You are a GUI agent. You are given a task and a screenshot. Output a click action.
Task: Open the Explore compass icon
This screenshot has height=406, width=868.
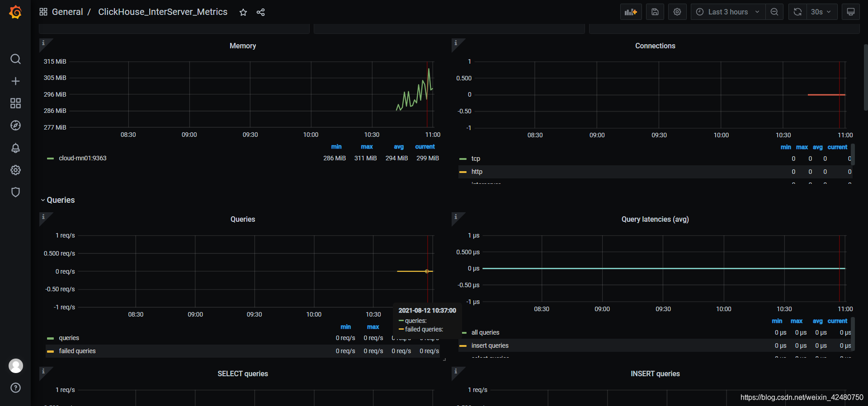[x=15, y=126]
